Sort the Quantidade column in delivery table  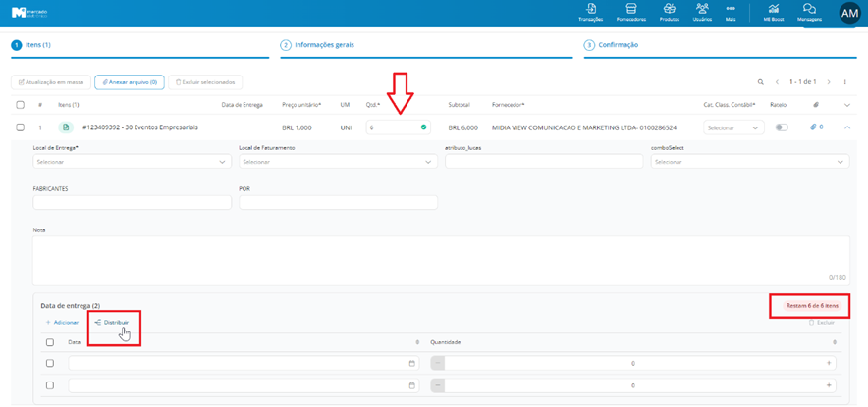(x=836, y=342)
